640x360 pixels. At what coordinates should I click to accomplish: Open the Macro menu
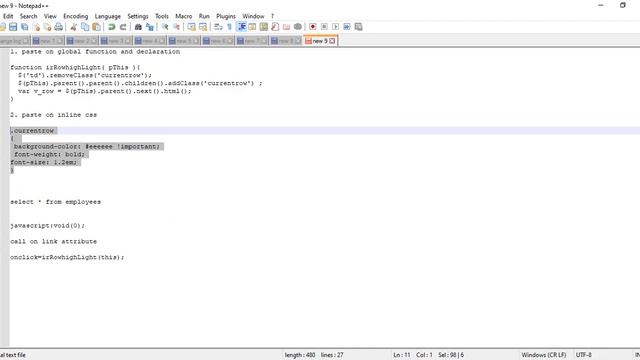tap(184, 16)
